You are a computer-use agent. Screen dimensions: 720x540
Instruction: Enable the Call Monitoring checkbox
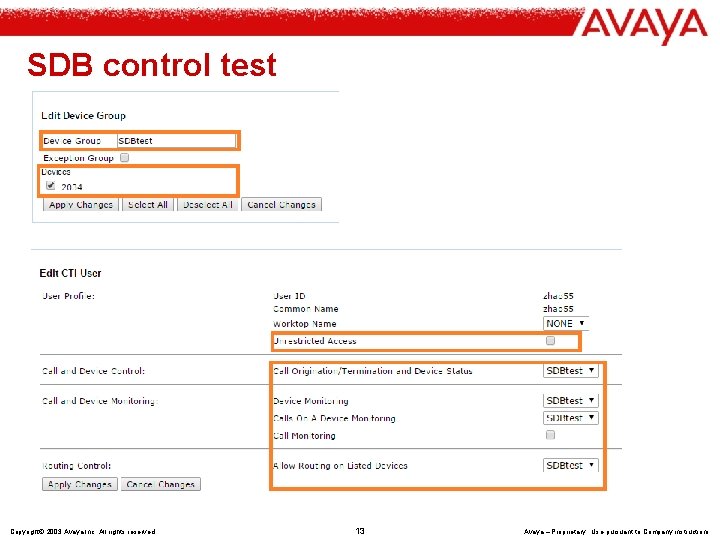550,435
